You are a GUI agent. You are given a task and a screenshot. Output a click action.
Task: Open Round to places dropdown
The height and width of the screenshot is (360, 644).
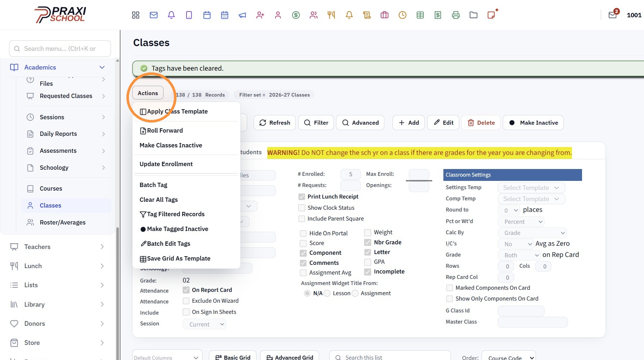click(509, 210)
